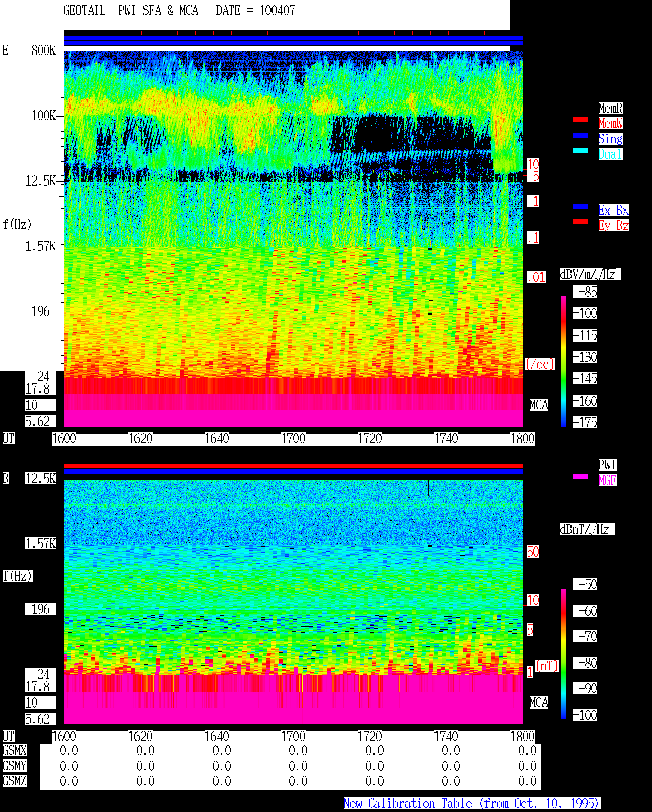Click the 'Ey Bz' legend label
This screenshot has width=652, height=812.
[x=613, y=225]
